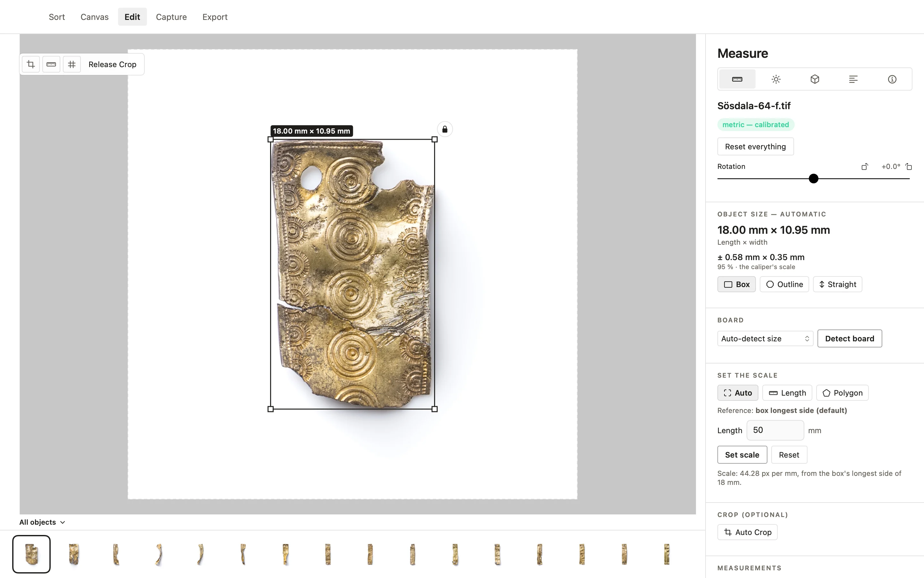The image size is (924, 578).
Task: Click the Reference: box longest side text
Action: click(782, 410)
